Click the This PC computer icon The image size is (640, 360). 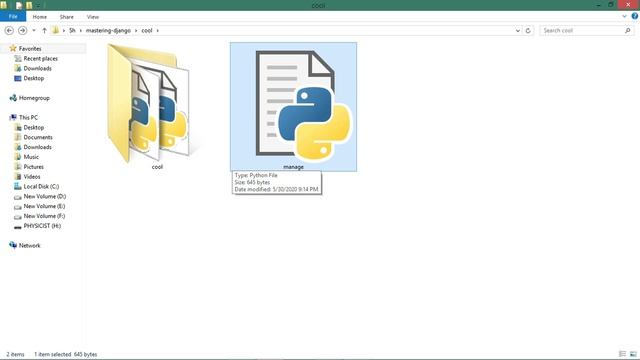click(x=13, y=118)
